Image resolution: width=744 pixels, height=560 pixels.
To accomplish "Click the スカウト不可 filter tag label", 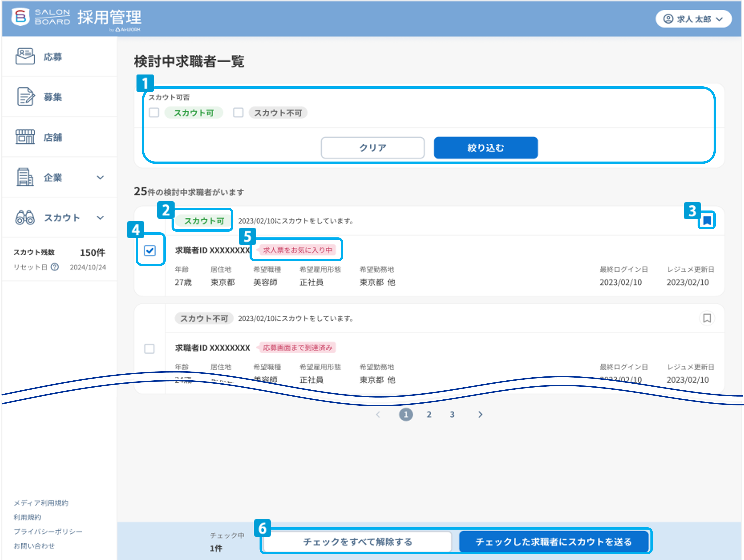I will click(278, 113).
